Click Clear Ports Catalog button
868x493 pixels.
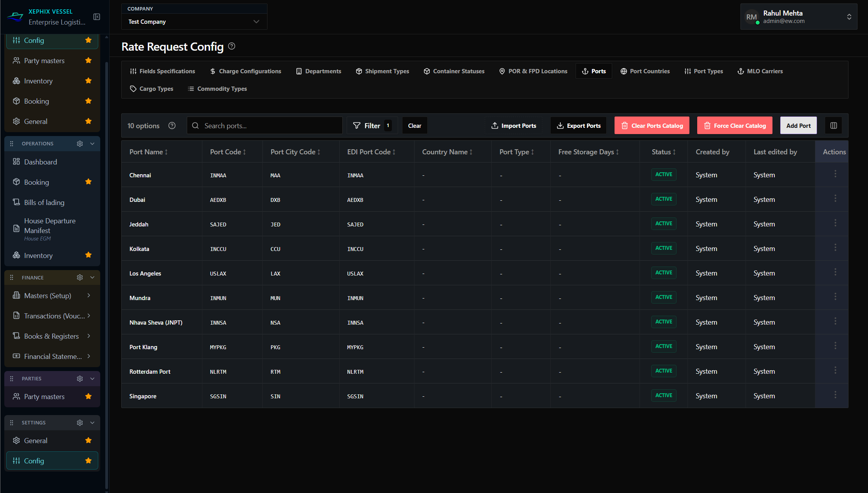coord(652,125)
